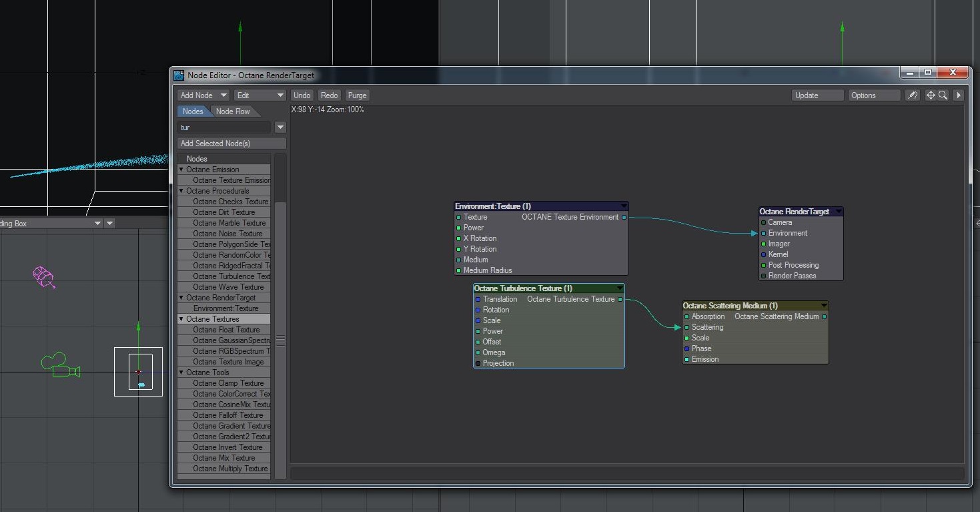The image size is (980, 512).
Task: Select Octane Checks Texture in the node list
Action: point(224,202)
